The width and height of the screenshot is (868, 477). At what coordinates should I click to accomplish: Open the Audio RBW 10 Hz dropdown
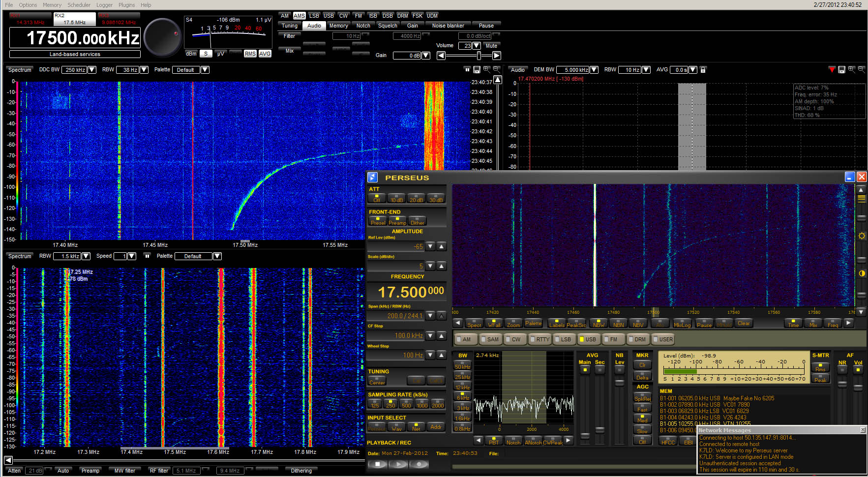[646, 70]
